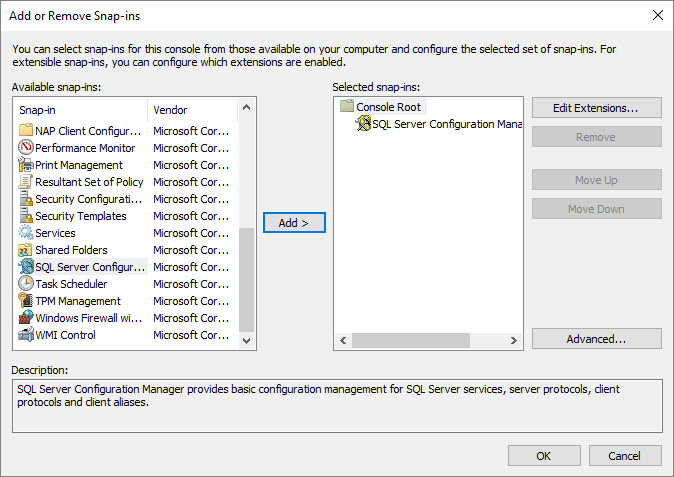
Task: Dismiss dialog with Cancel button
Action: point(625,456)
